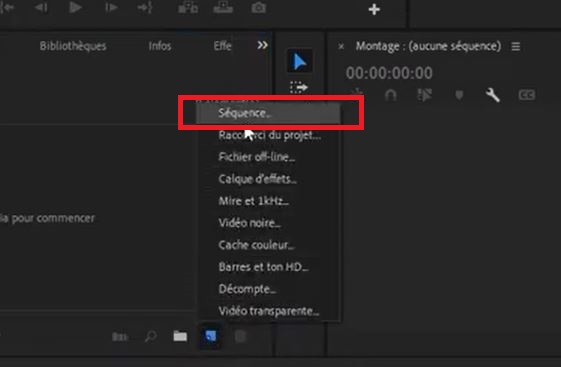
Task: Click the Extract button icon
Action: pyautogui.click(x=223, y=7)
